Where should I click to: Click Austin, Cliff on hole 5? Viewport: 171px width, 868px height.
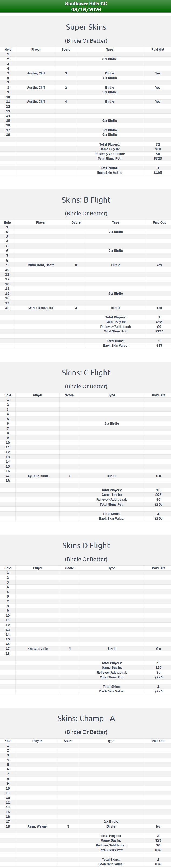(36, 73)
